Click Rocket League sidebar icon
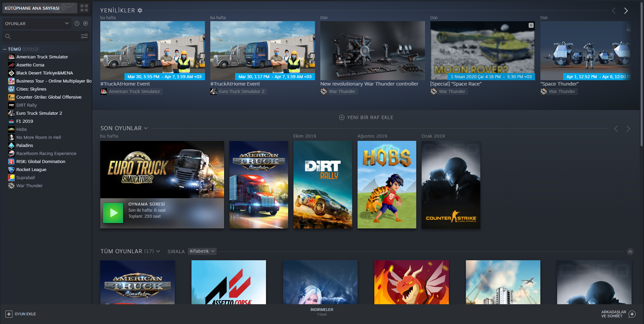 click(11, 169)
